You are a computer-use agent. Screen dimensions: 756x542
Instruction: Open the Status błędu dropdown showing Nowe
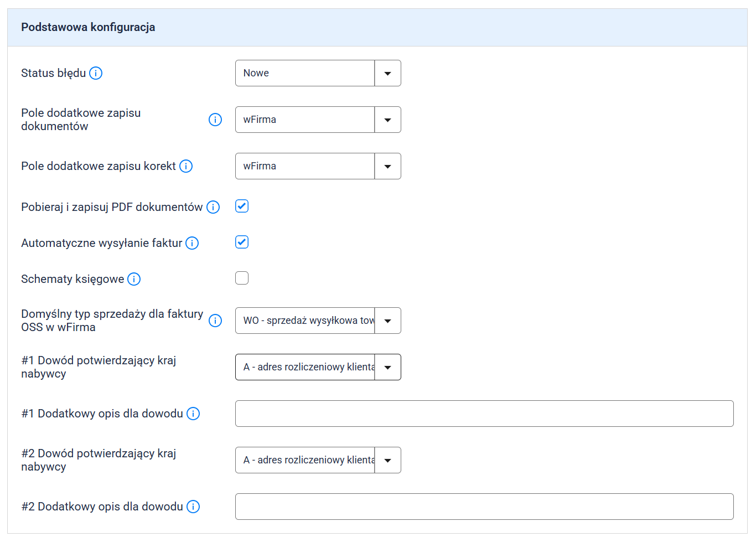coord(318,73)
